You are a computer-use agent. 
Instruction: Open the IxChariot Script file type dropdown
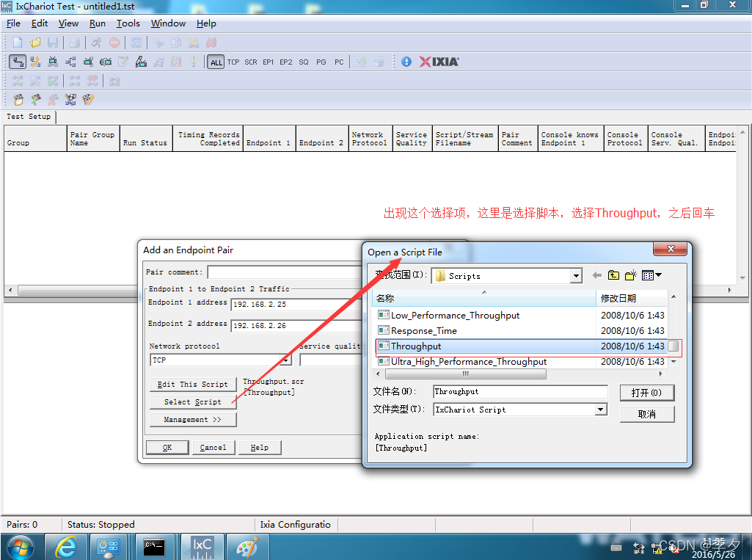tap(600, 410)
